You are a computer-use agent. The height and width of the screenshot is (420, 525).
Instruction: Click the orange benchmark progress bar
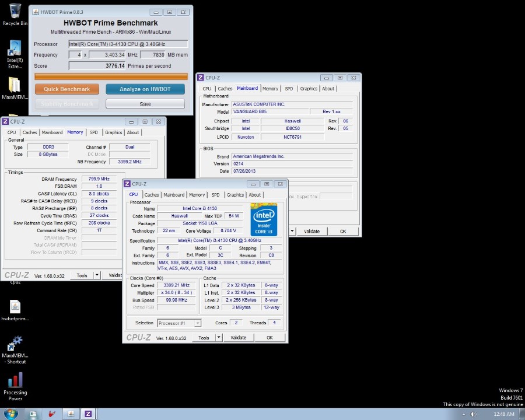(x=111, y=76)
